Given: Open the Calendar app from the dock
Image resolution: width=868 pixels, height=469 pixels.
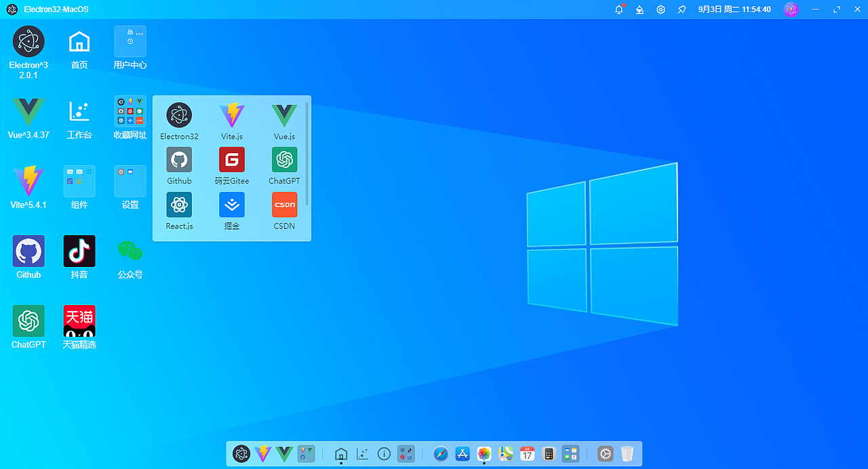Looking at the screenshot, I should [527, 454].
